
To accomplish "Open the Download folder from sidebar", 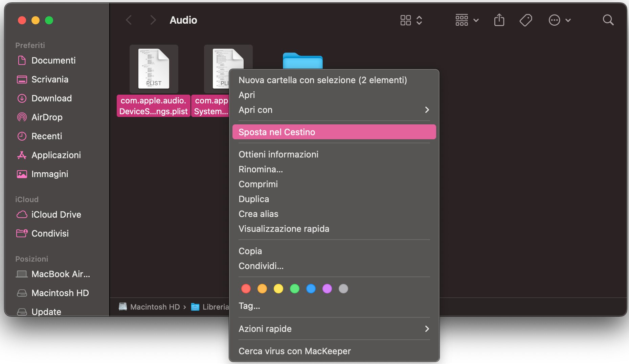I will pos(51,98).
